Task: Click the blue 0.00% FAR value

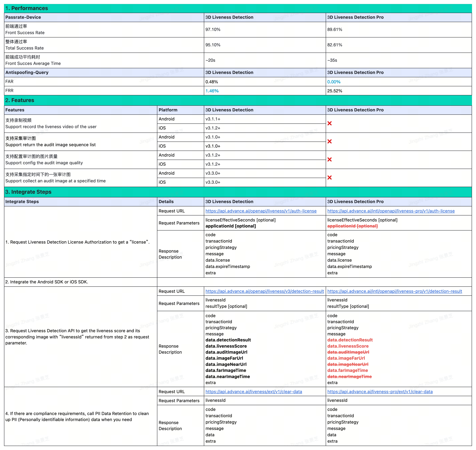Action: click(x=334, y=82)
